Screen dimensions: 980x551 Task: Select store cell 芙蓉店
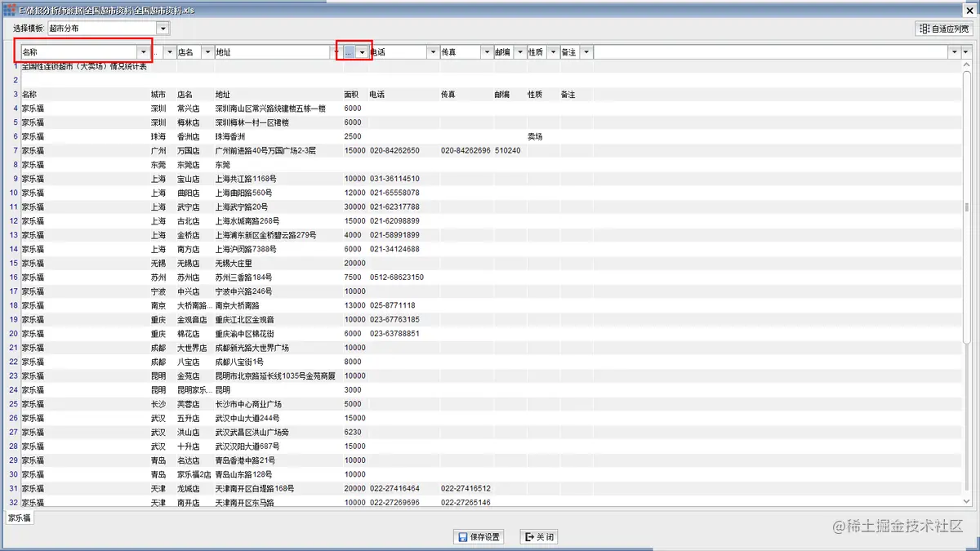[189, 404]
